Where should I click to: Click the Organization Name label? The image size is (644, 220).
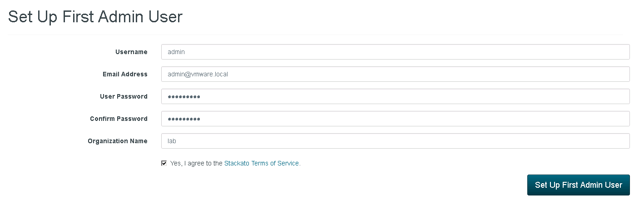point(118,141)
